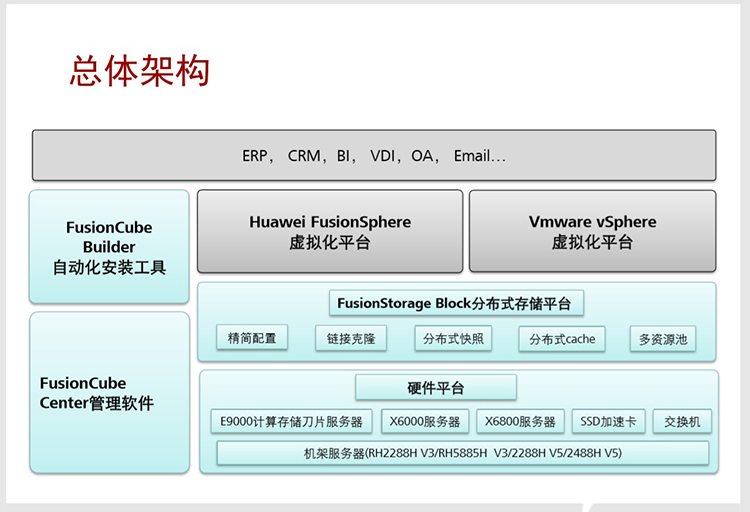Click the 机架服务器(RH2288H V3...) bar
Screen dimensions: 750x512
pos(463,453)
